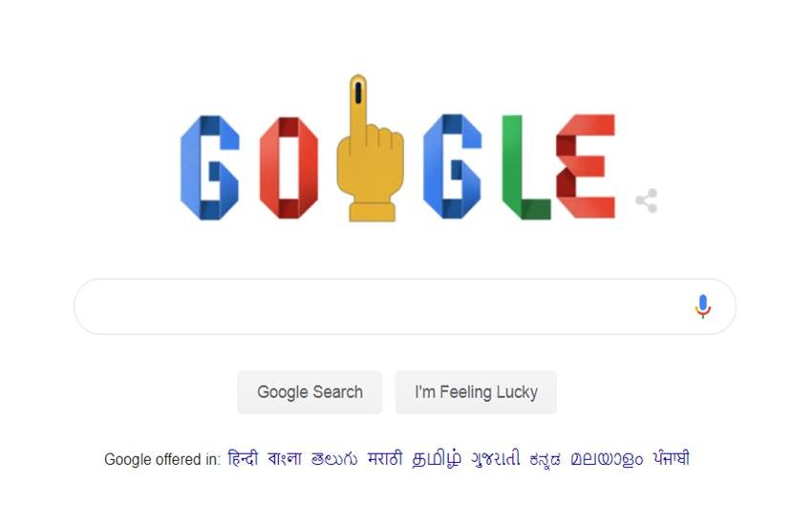This screenshot has width=812, height=525.
Task: Click the microphone voice search icon
Action: 702,306
